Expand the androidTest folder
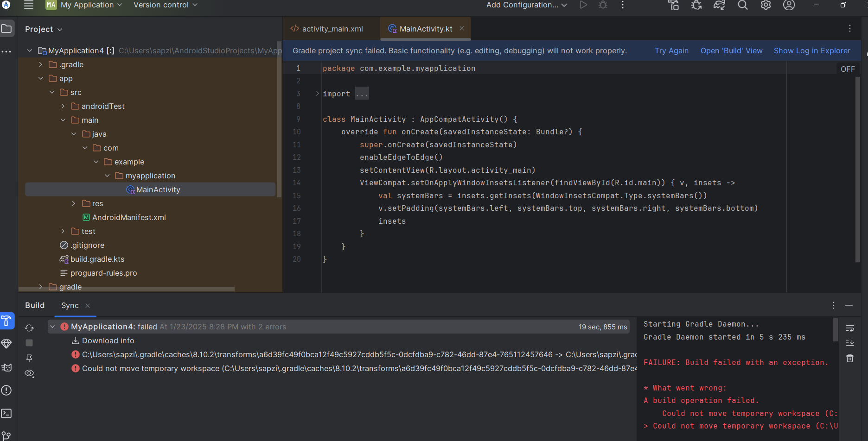This screenshot has width=868, height=441. coord(63,106)
